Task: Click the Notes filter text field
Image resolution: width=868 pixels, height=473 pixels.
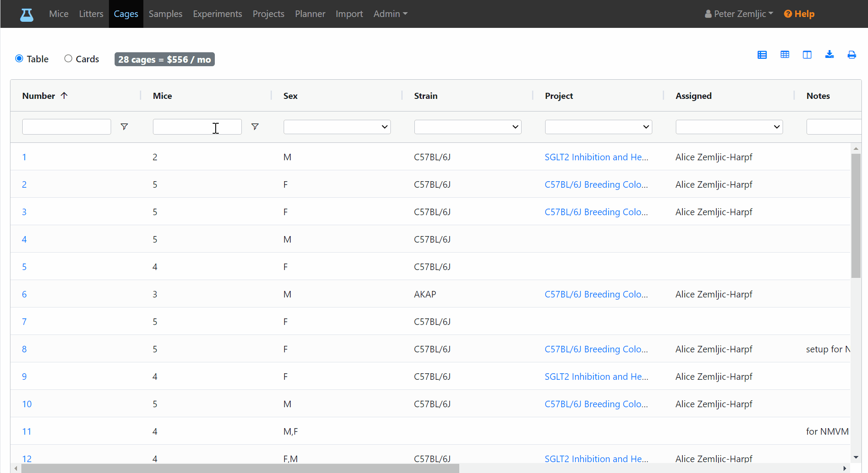Action: point(834,127)
